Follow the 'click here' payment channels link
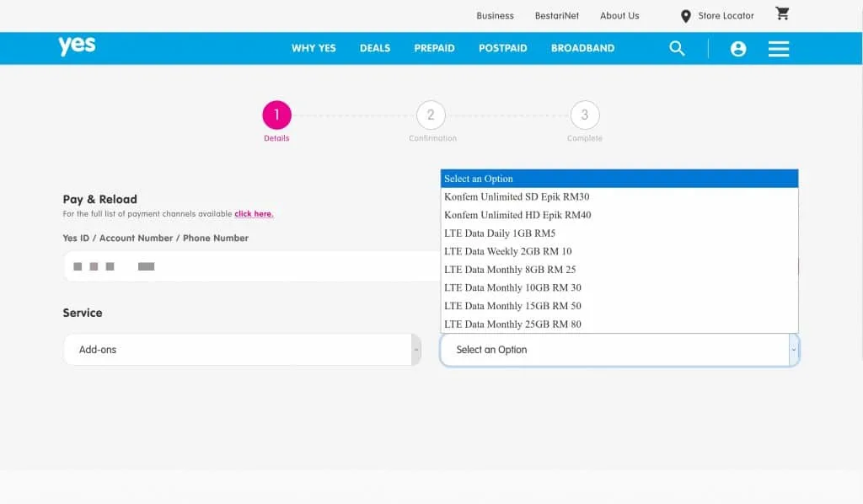The width and height of the screenshot is (863, 504). click(254, 214)
